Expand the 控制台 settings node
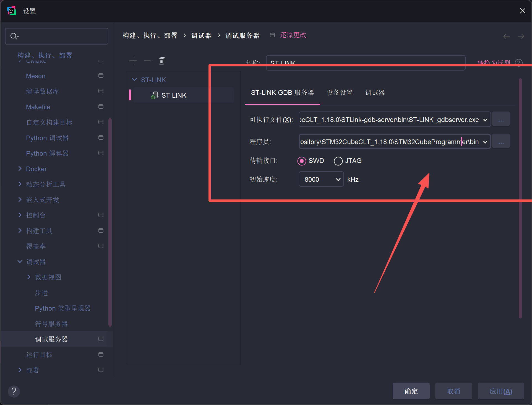 (20, 215)
